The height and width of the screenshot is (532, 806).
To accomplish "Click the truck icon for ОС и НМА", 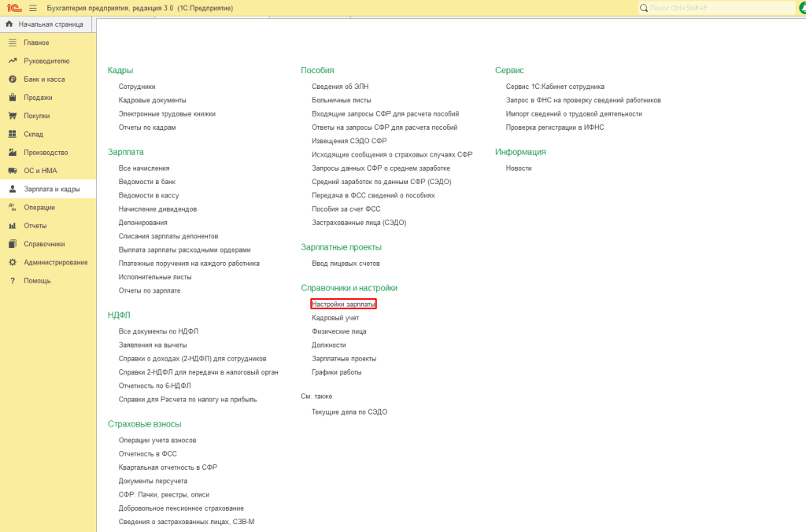I will pyautogui.click(x=13, y=171).
